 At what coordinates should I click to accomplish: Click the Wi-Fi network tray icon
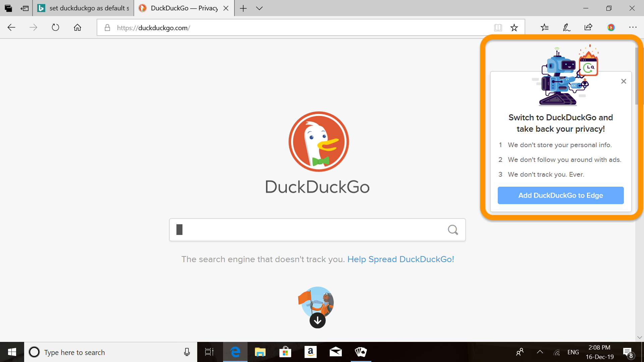click(x=557, y=352)
